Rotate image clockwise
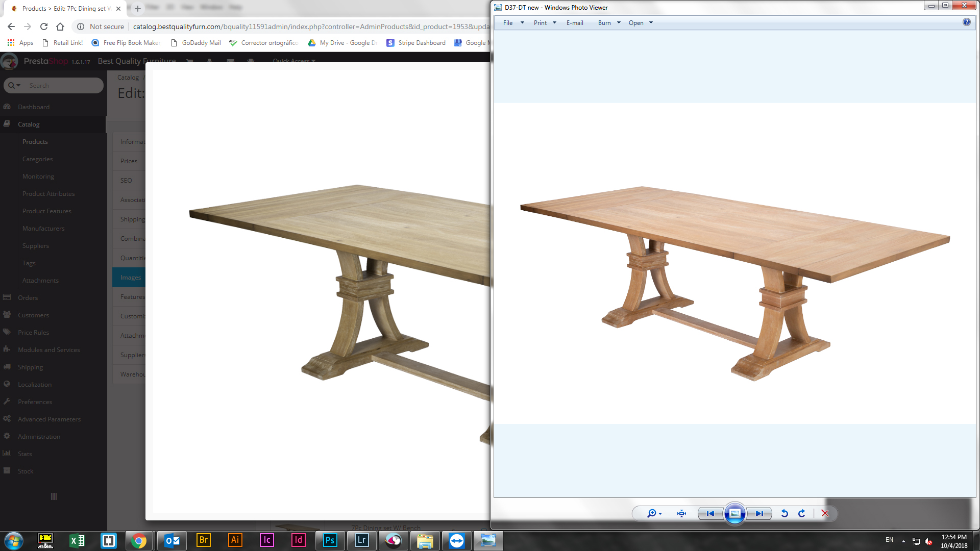 click(x=802, y=514)
